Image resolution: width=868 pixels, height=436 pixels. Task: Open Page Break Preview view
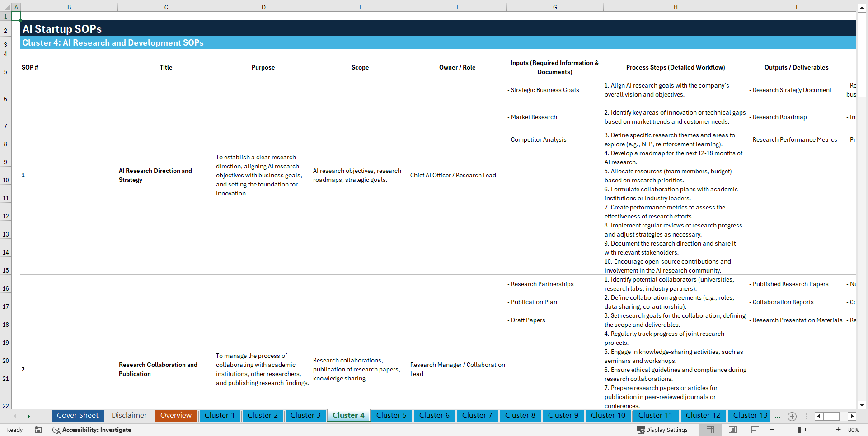pyautogui.click(x=755, y=430)
